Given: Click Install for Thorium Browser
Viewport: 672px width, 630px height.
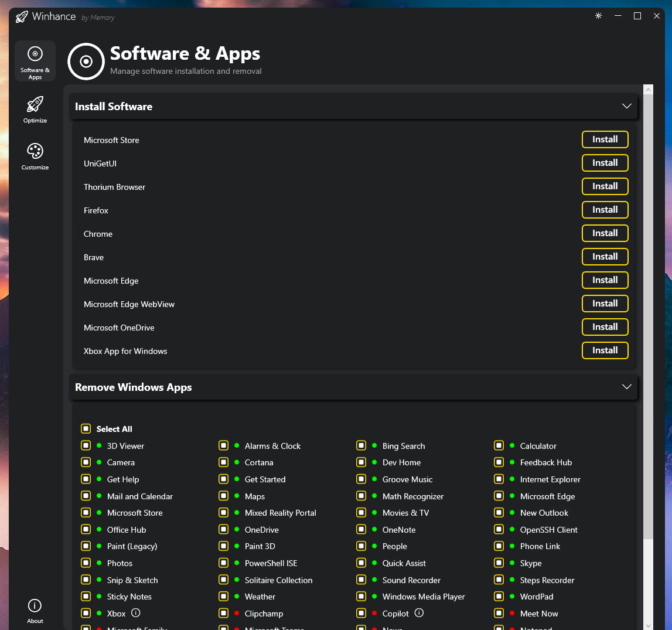Looking at the screenshot, I should click(x=605, y=186).
